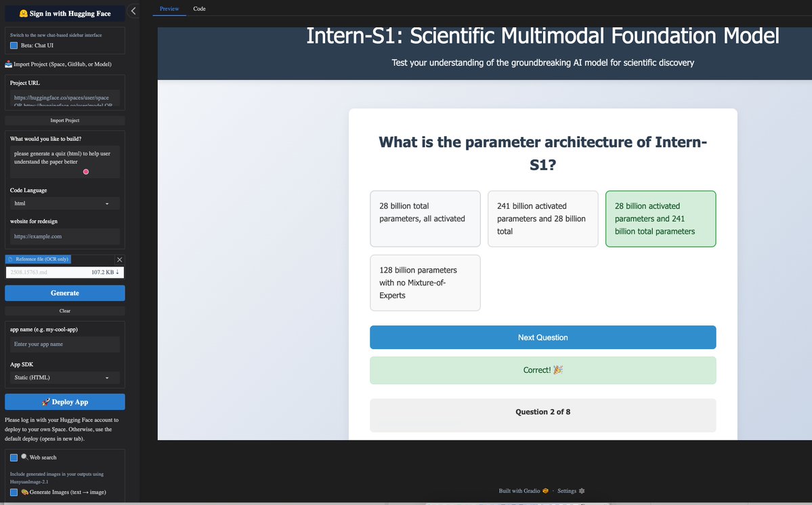
Task: Click the Deploy App rocket button
Action: click(65, 402)
